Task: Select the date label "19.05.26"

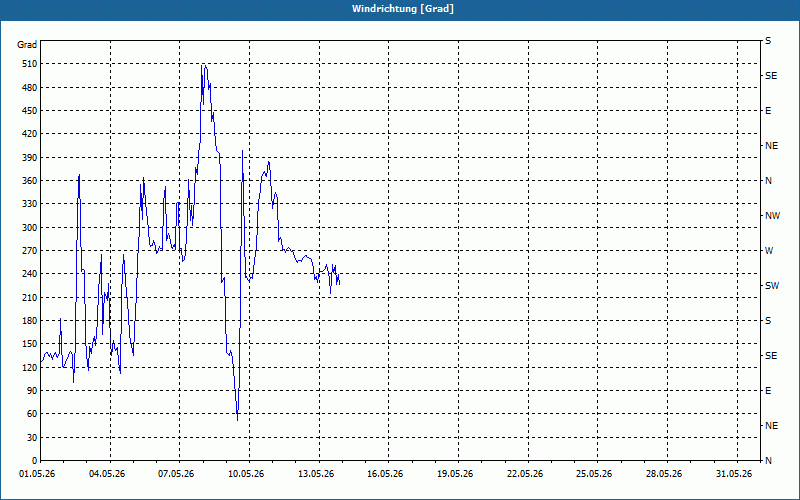Action: 455,474
